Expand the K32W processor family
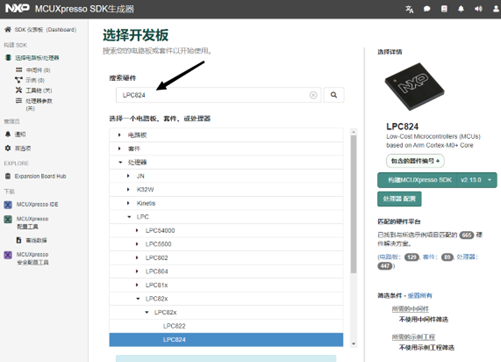The width and height of the screenshot is (501, 362). [x=128, y=189]
